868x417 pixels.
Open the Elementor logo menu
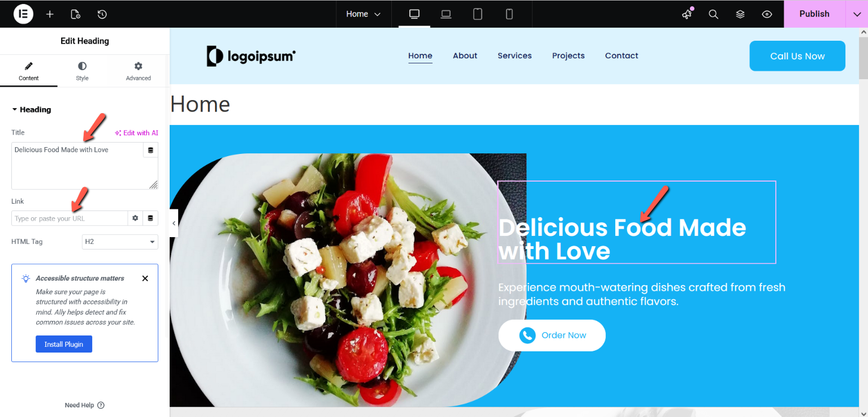click(24, 14)
